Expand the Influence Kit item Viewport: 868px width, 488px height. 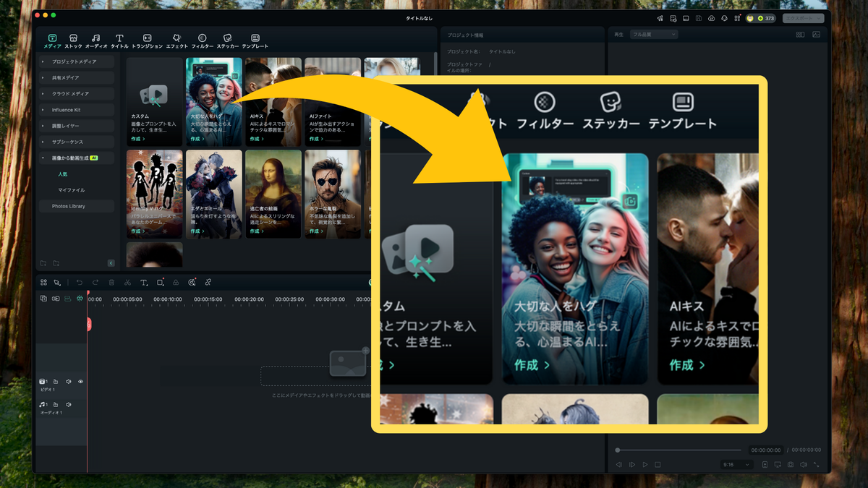(x=76, y=110)
